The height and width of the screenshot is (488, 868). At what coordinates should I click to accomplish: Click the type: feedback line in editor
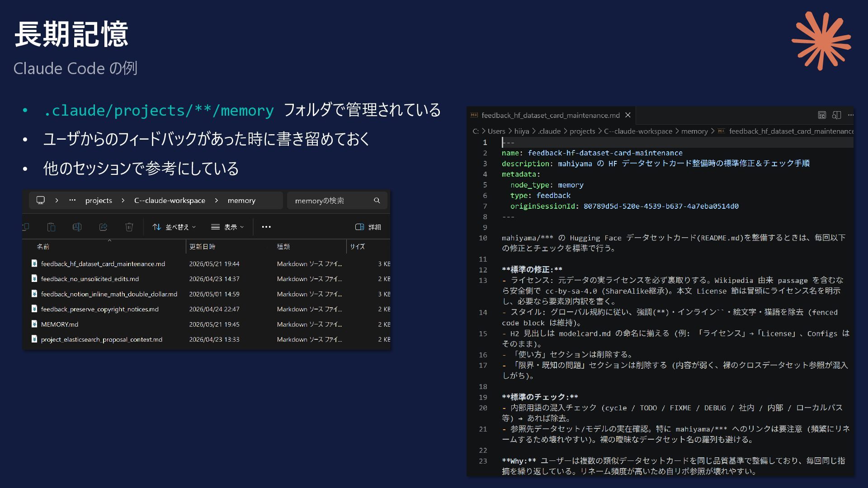tap(540, 196)
